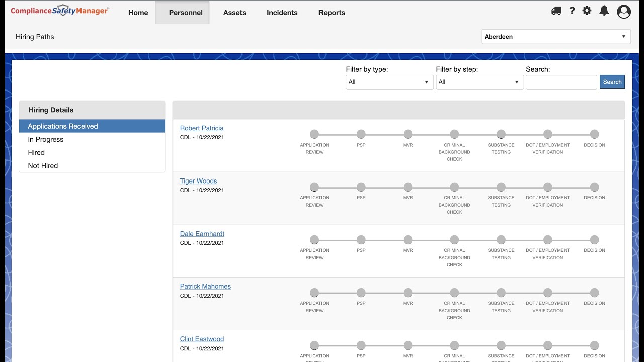Click Clint Eastwood's Decision step circle
This screenshot has height=362, width=644.
(x=594, y=345)
